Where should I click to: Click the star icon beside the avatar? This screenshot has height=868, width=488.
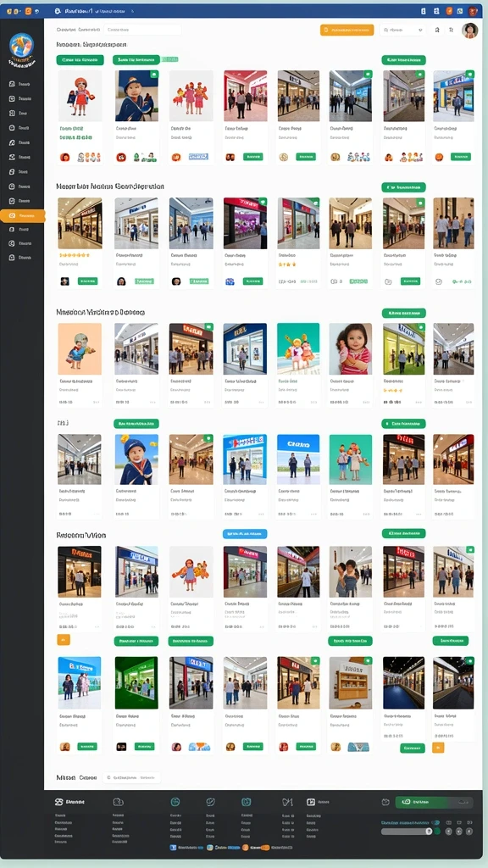[x=452, y=30]
